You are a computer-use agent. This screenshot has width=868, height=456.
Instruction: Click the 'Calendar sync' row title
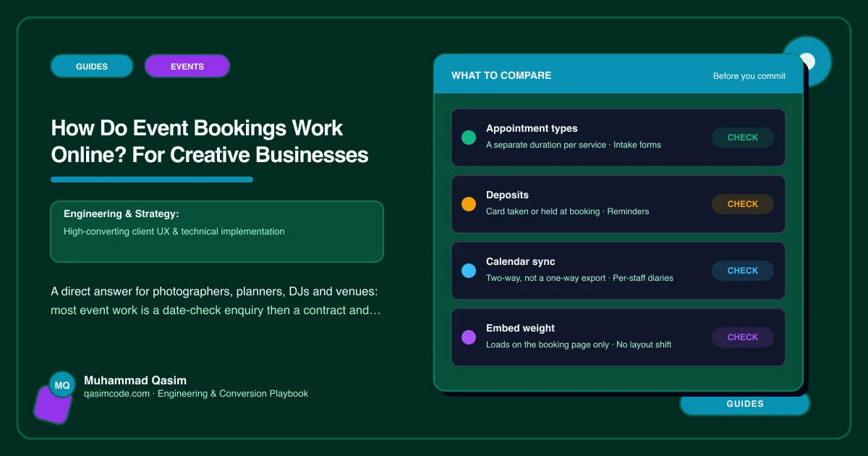pyautogui.click(x=521, y=262)
